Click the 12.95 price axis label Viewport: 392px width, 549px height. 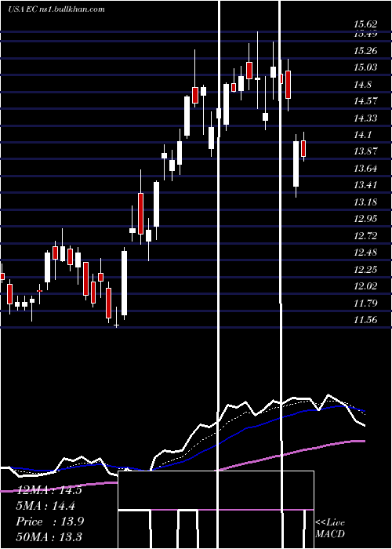365,219
